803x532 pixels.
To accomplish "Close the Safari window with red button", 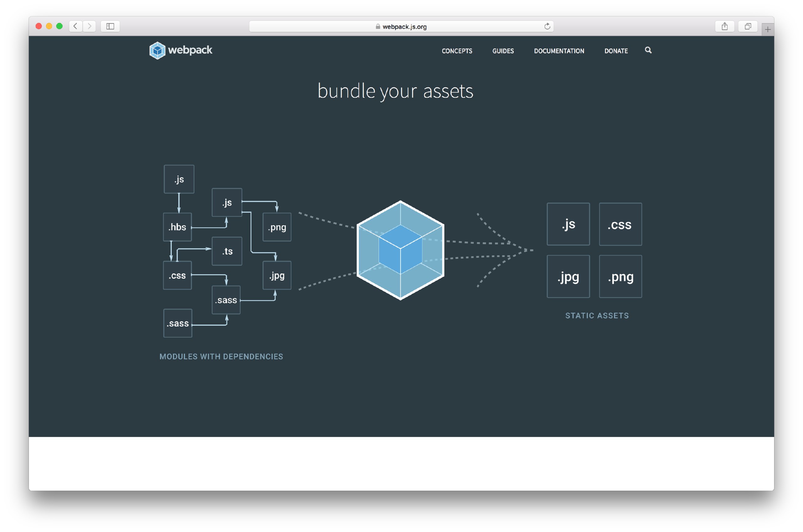I will 39,26.
